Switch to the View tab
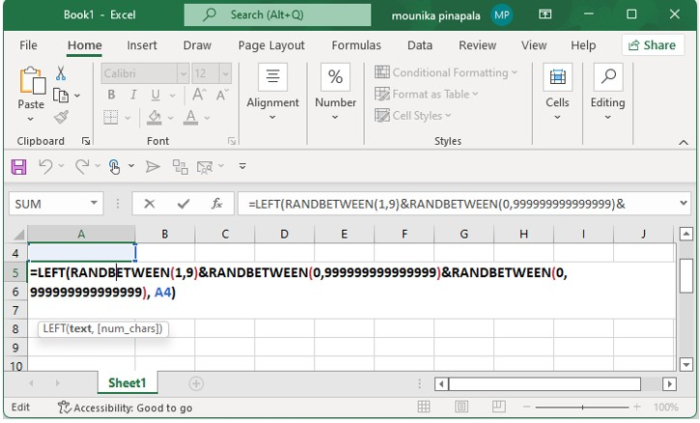The height and width of the screenshot is (423, 700). point(534,45)
